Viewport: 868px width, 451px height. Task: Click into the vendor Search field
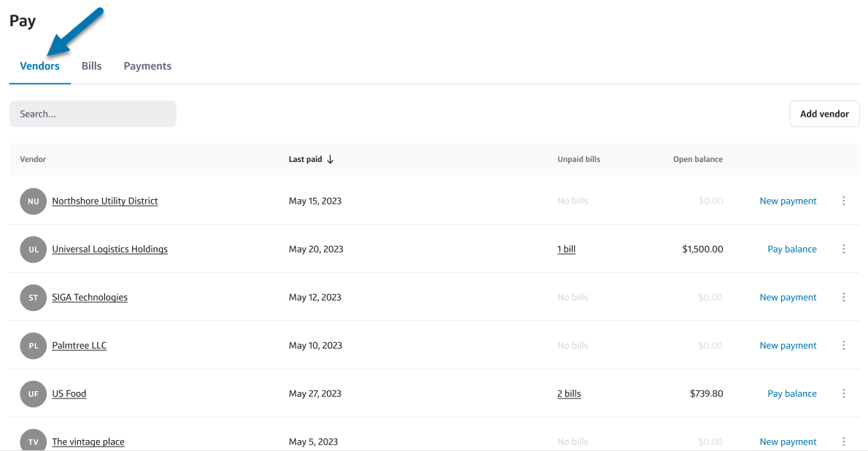pyautogui.click(x=93, y=114)
